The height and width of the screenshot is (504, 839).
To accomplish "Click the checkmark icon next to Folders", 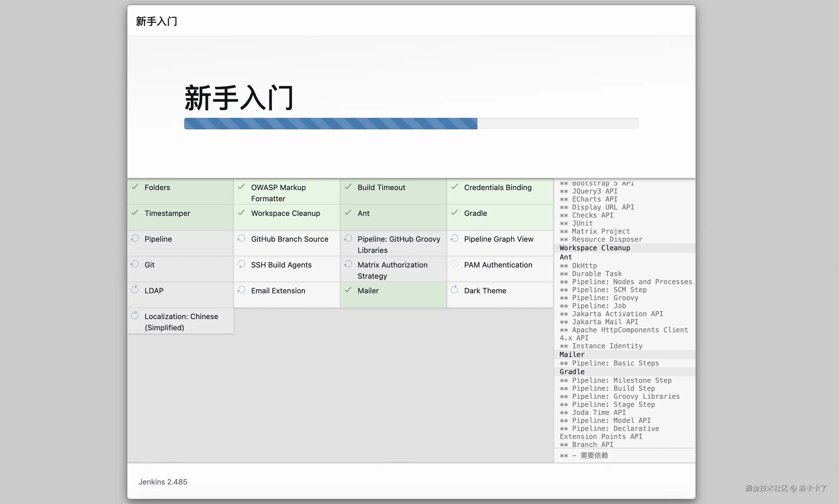I will 135,187.
